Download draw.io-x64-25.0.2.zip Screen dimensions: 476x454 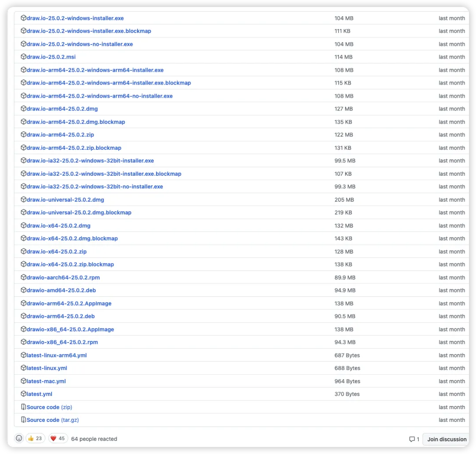click(57, 251)
